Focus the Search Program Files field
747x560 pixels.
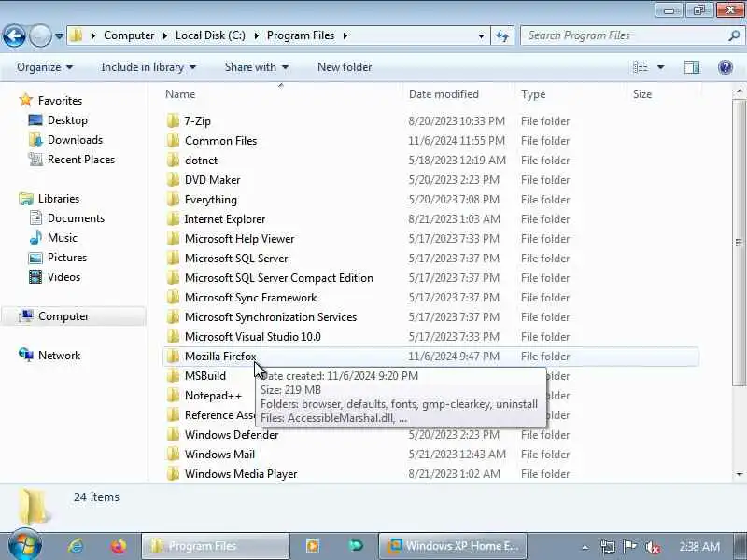coord(631,35)
